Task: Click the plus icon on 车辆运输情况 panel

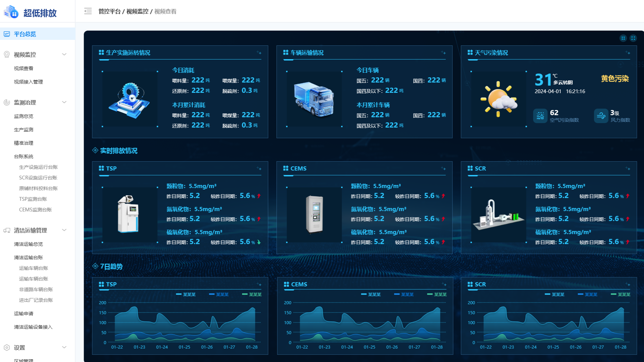Action: [x=443, y=53]
